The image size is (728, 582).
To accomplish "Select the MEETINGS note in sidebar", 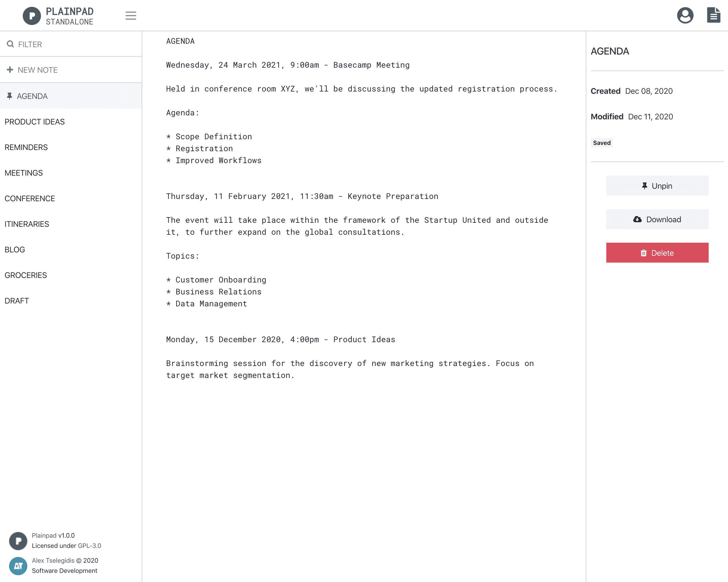I will pyautogui.click(x=23, y=173).
